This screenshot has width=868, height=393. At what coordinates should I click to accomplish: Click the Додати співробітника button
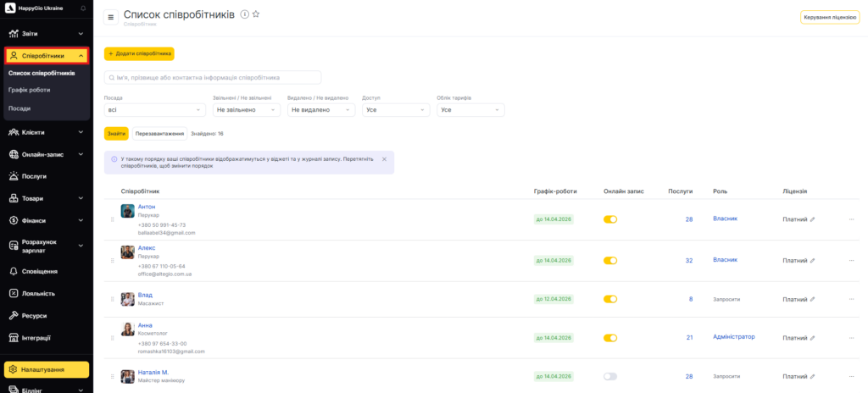pyautogui.click(x=139, y=53)
